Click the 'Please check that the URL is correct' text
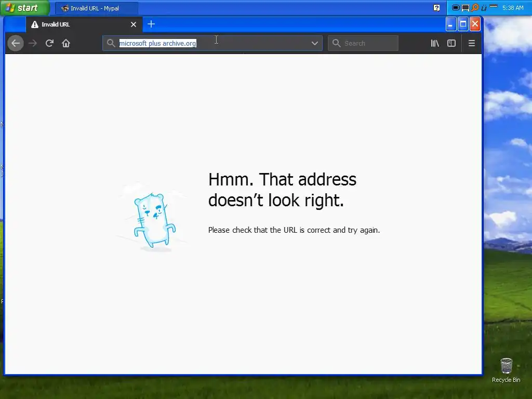 point(294,230)
